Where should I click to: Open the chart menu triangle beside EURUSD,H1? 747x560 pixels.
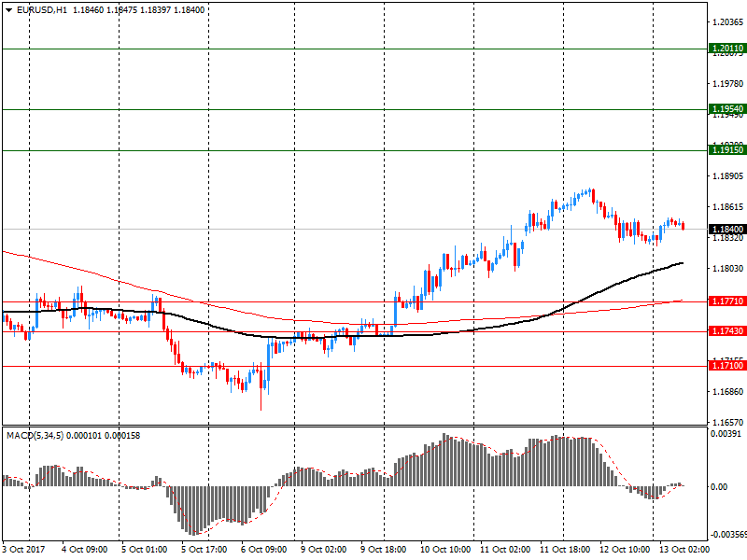tap(8, 10)
